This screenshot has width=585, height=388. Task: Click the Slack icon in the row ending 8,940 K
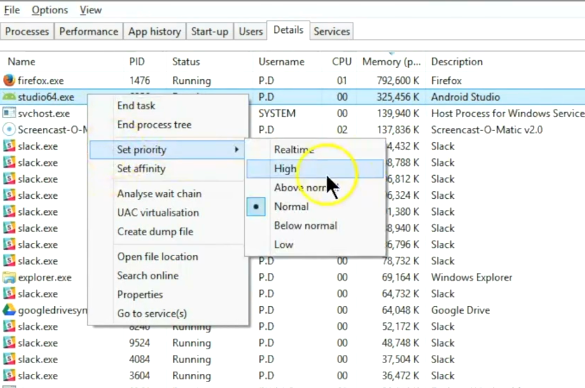(x=9, y=228)
